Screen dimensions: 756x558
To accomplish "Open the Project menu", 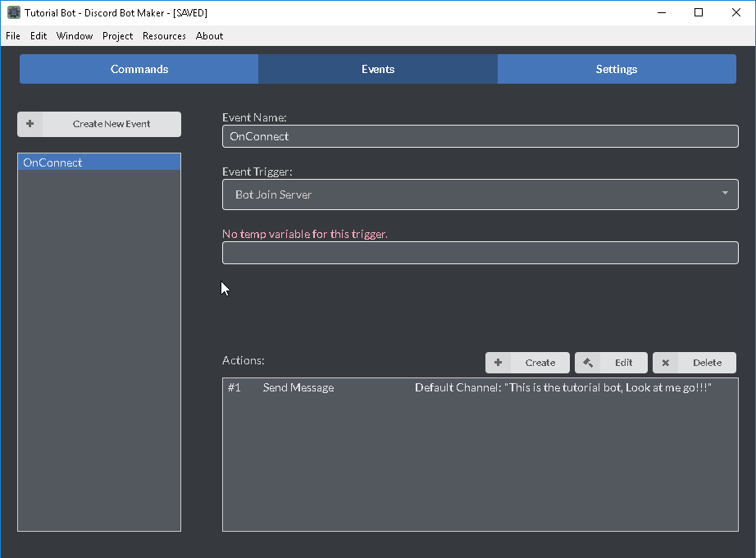I will [118, 36].
